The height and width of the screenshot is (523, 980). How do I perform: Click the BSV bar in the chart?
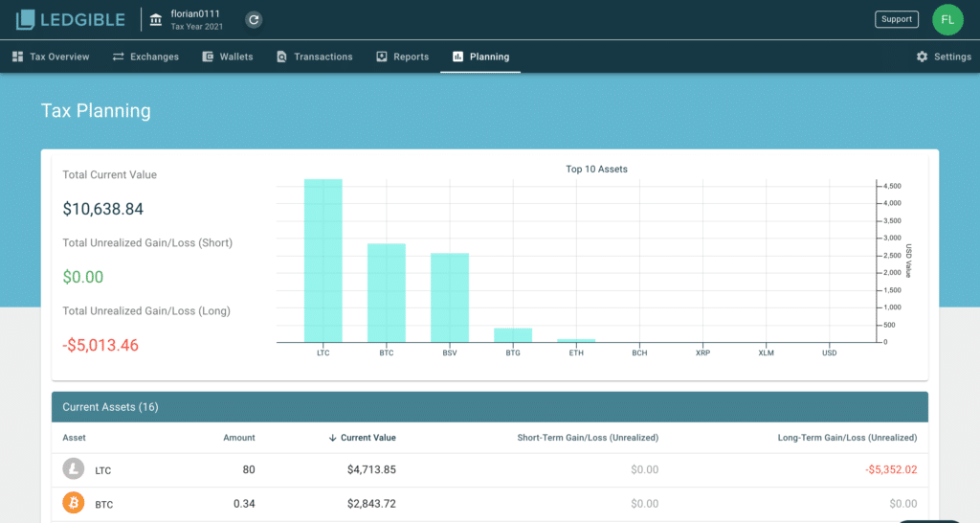[450, 298]
